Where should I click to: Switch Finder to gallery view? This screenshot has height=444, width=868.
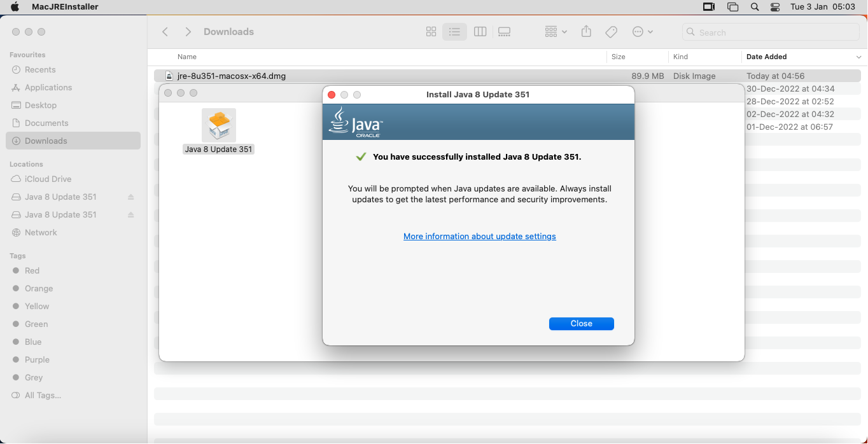tap(505, 32)
